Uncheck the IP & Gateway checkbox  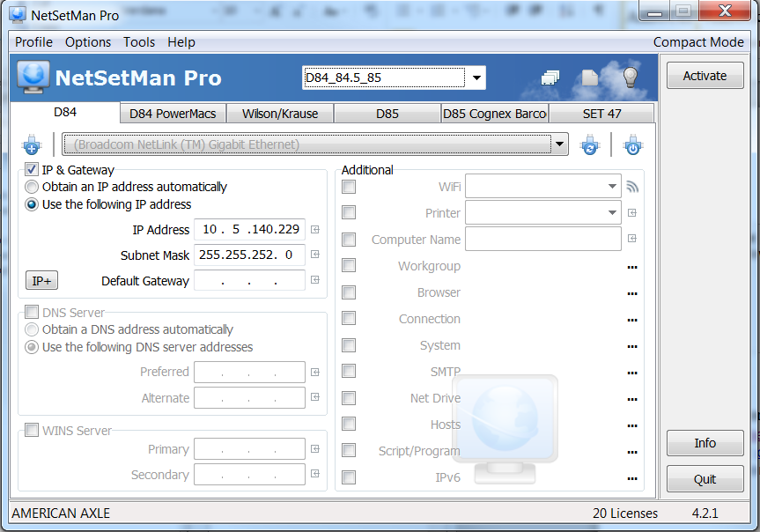click(x=32, y=169)
